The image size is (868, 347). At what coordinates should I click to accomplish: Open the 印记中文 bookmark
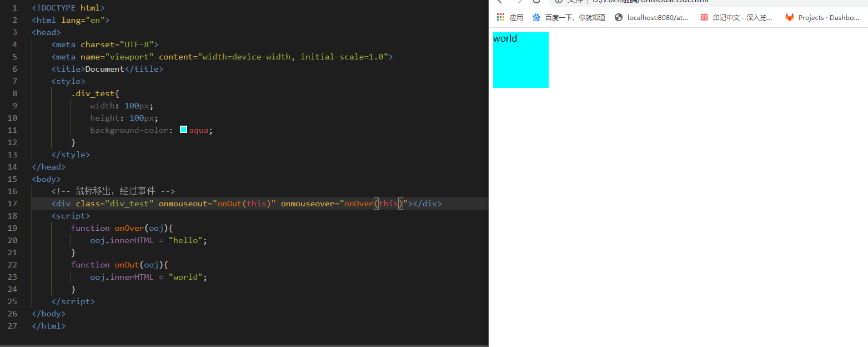pos(736,17)
